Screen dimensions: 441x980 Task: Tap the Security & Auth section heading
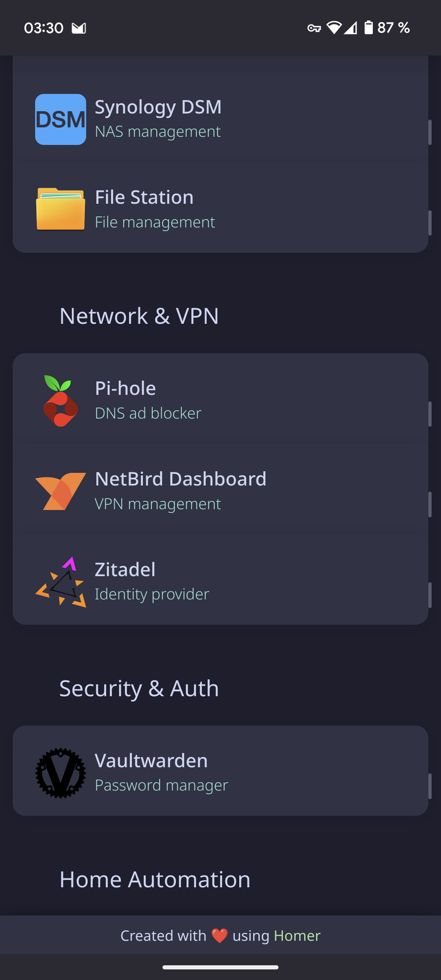click(x=139, y=688)
